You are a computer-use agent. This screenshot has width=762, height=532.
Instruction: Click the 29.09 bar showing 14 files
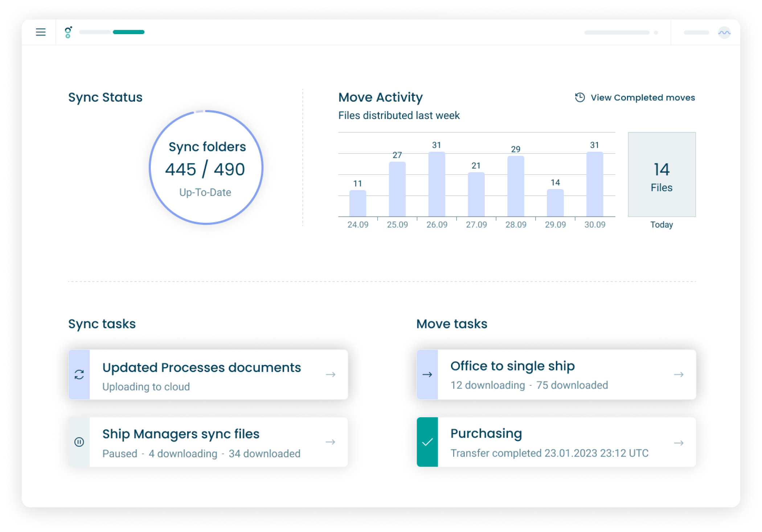point(555,203)
